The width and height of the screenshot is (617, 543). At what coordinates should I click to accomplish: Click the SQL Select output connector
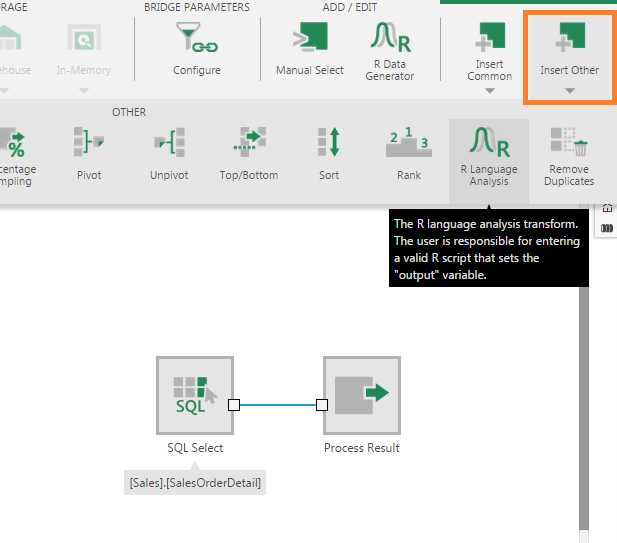click(234, 405)
